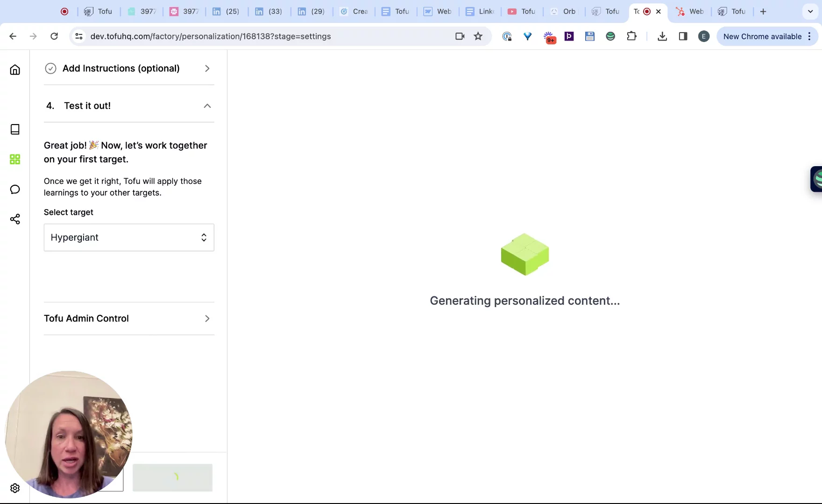The width and height of the screenshot is (822, 504).
Task: Open the Hypergiant target dropdown
Action: [129, 238]
